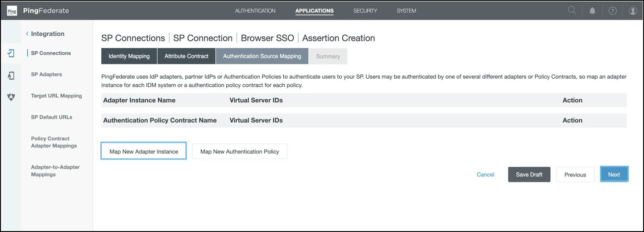
Task: Click Map New Authentication Policy button
Action: [x=240, y=152]
